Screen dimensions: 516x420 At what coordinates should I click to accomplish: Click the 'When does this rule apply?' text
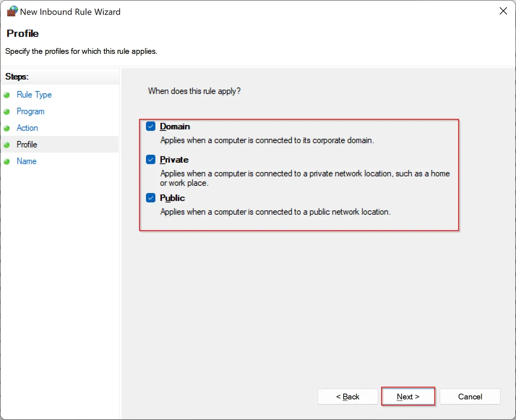[194, 91]
